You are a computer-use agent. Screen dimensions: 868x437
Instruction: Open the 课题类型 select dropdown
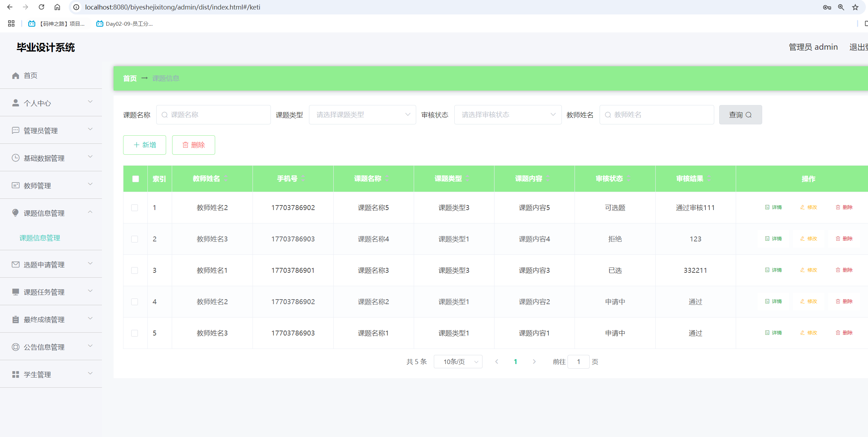click(x=362, y=115)
